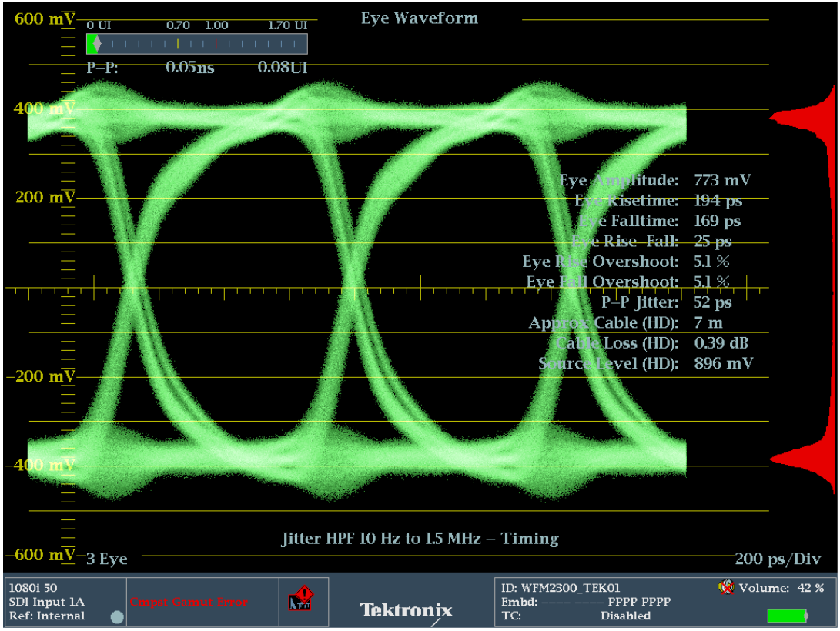Click the Embd audio PPPP PPPP status
The width and height of the screenshot is (840, 631).
[586, 602]
